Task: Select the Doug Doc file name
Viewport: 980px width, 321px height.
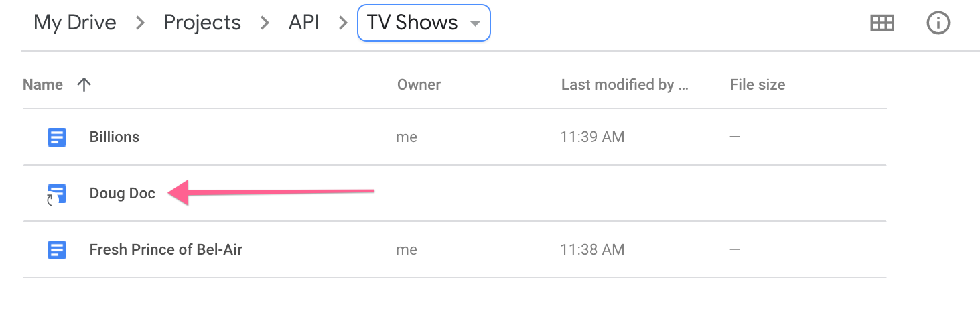Action: coord(123,194)
